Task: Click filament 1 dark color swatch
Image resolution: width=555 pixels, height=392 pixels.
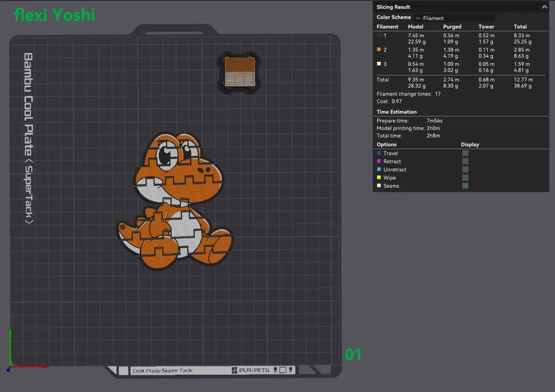Action: 379,36
